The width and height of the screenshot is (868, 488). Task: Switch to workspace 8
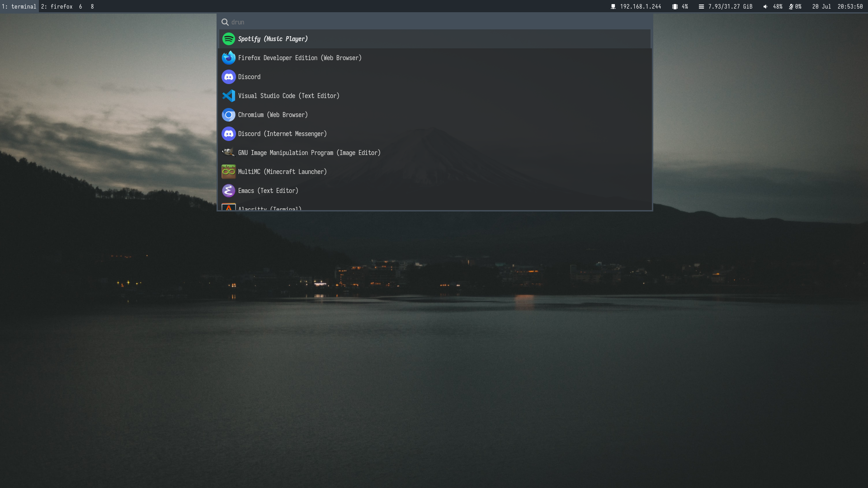(x=92, y=6)
